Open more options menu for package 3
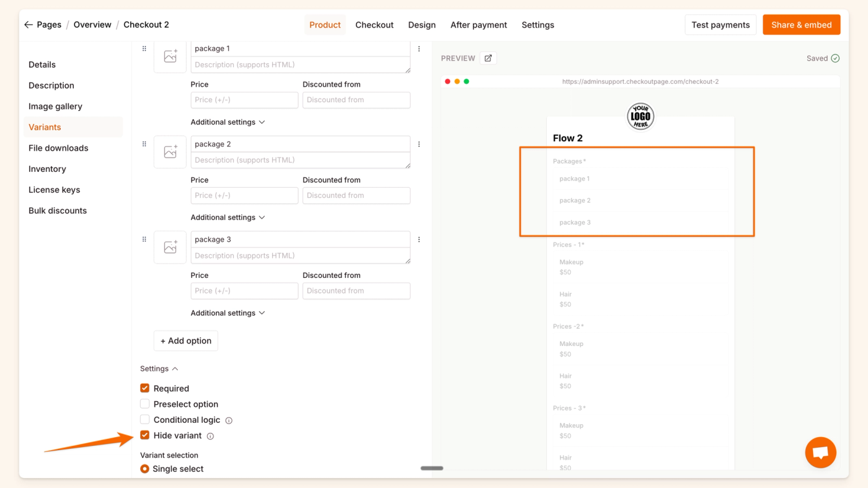Image resolution: width=868 pixels, height=488 pixels. pyautogui.click(x=419, y=239)
